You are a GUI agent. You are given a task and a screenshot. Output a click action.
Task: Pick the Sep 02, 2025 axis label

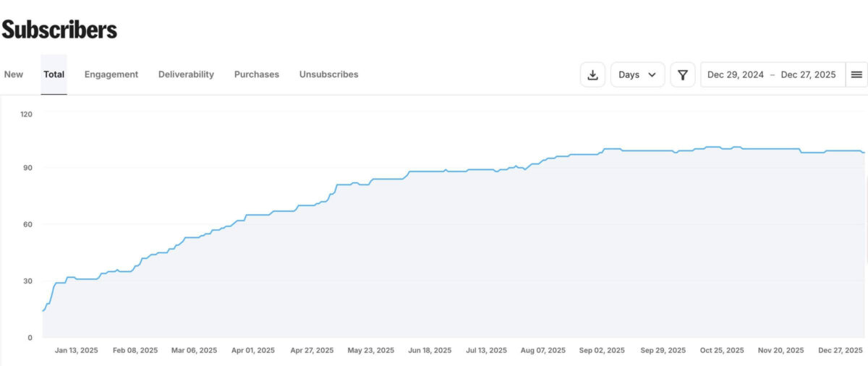(602, 350)
